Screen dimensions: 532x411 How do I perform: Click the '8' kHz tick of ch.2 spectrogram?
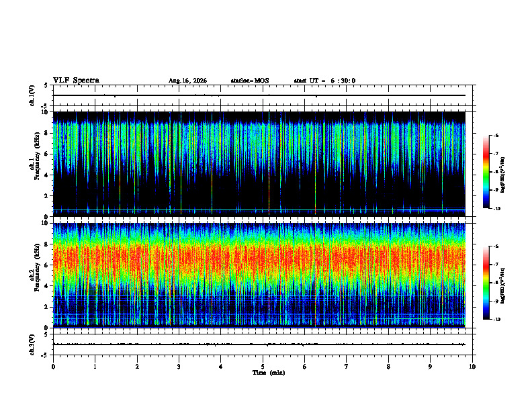tap(47, 244)
